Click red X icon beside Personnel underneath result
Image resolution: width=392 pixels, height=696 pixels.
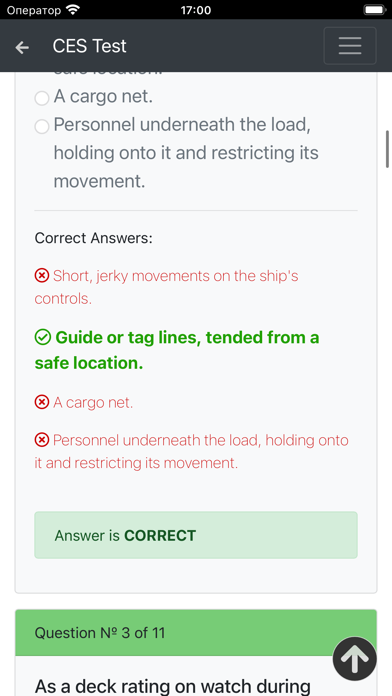42,440
